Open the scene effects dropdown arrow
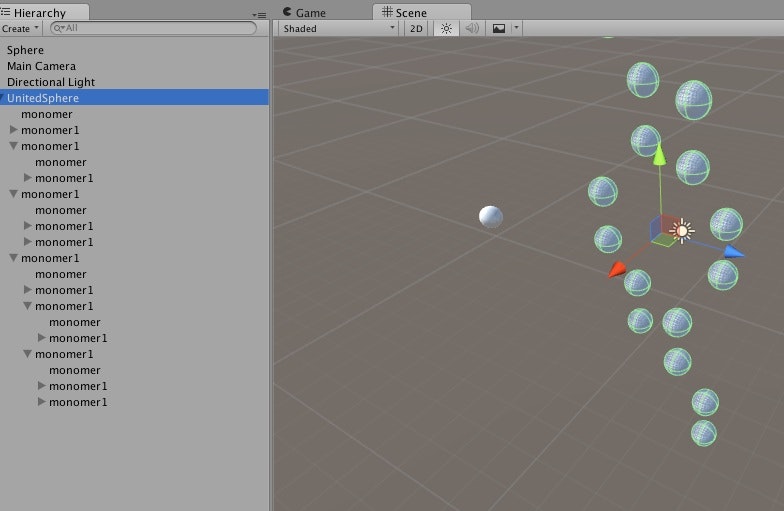Viewport: 784px width, 511px height. pos(516,28)
